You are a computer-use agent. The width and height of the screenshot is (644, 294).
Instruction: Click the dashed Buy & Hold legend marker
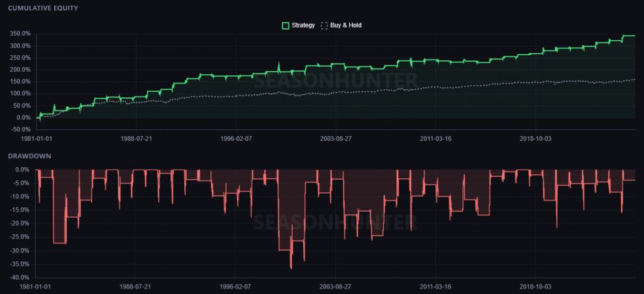[325, 26]
